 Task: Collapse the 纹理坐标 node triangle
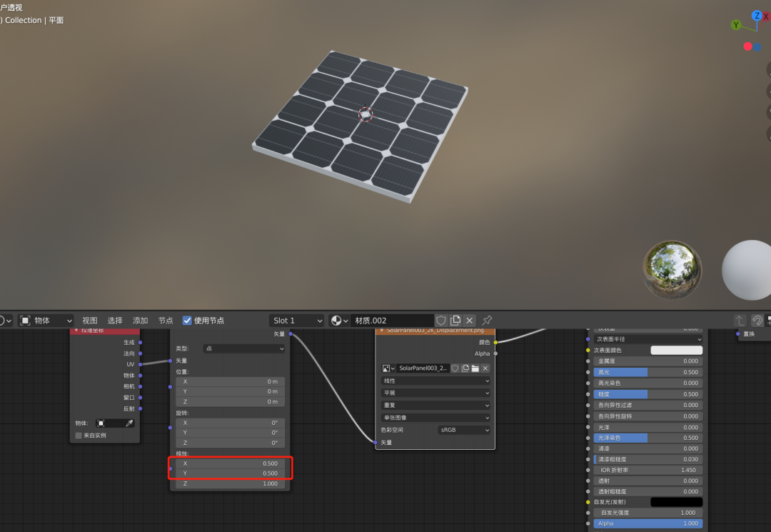[x=76, y=331]
